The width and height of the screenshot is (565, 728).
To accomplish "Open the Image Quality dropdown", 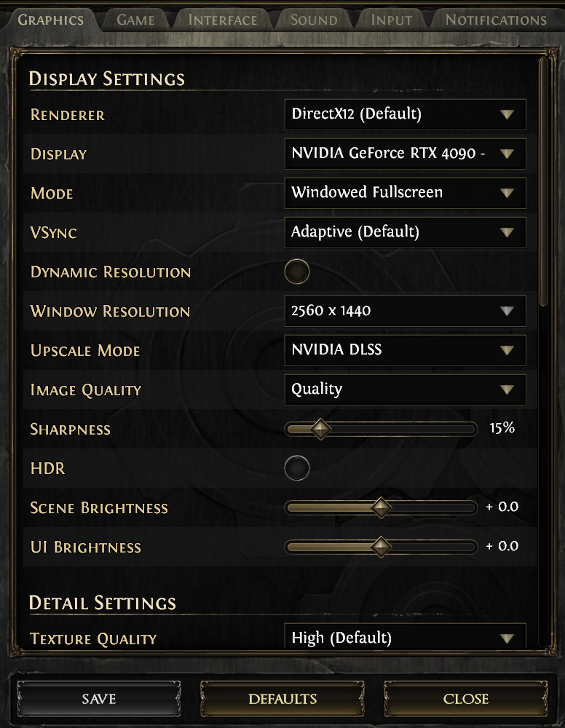I will click(x=405, y=389).
